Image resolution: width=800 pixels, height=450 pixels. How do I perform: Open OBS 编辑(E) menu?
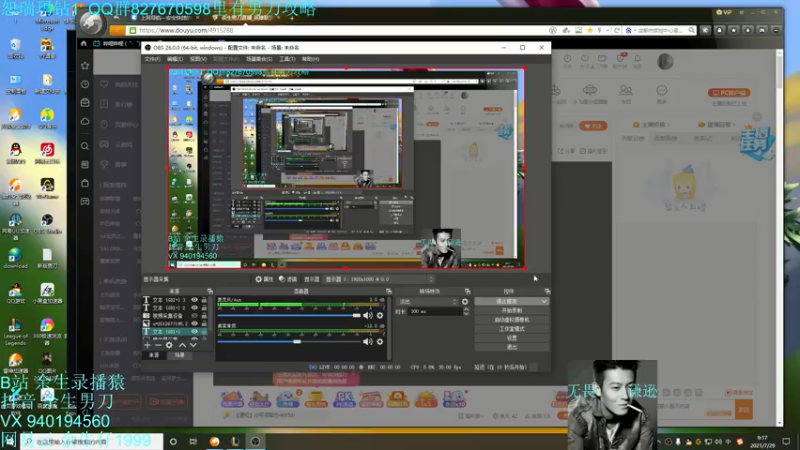(x=175, y=59)
